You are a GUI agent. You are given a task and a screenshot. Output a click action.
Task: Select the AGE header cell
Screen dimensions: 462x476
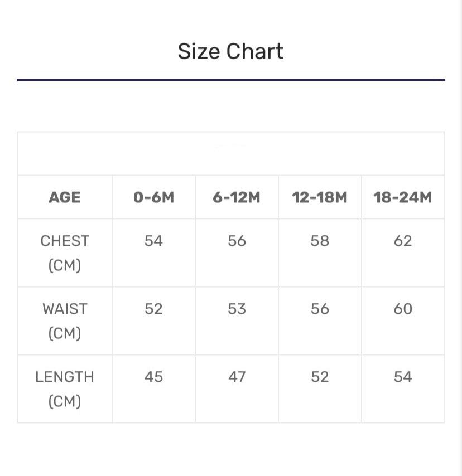65,197
